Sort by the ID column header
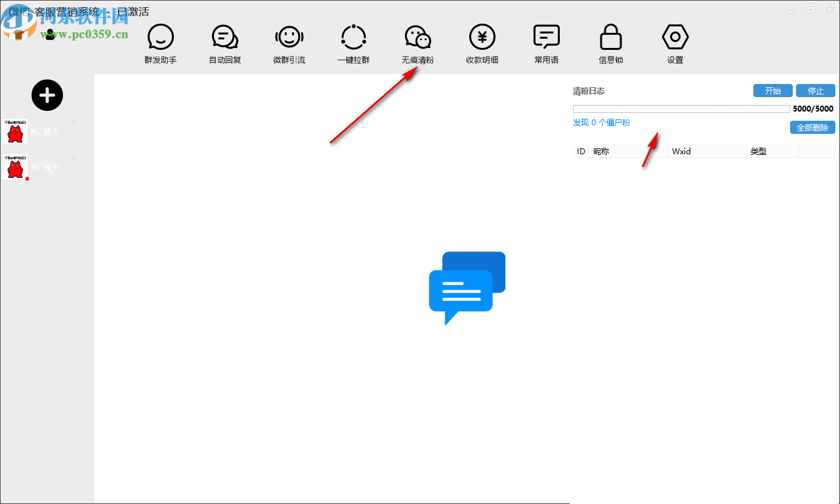 tap(581, 152)
